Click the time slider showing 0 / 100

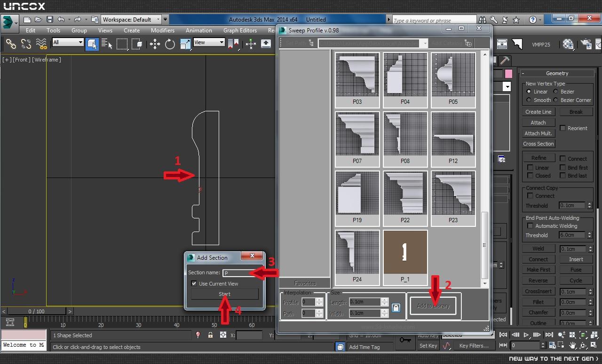click(x=37, y=311)
